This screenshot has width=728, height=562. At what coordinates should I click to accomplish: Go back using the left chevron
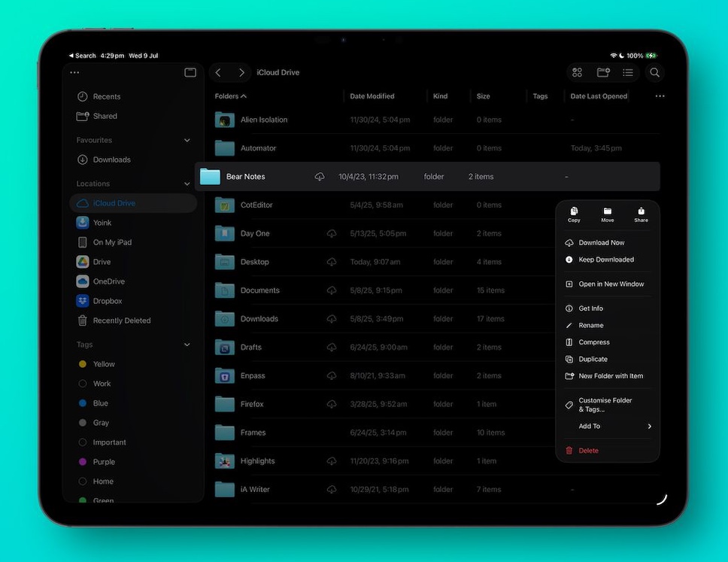218,72
